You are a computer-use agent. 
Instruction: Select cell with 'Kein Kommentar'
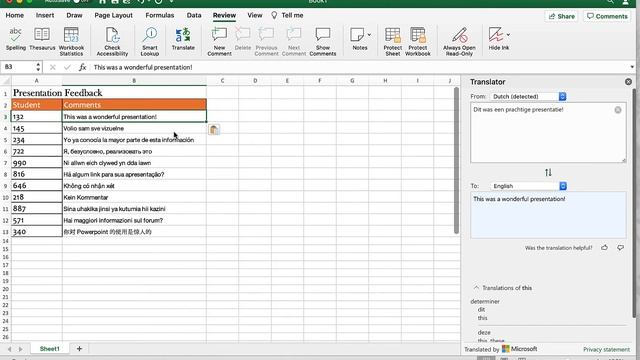(134, 197)
